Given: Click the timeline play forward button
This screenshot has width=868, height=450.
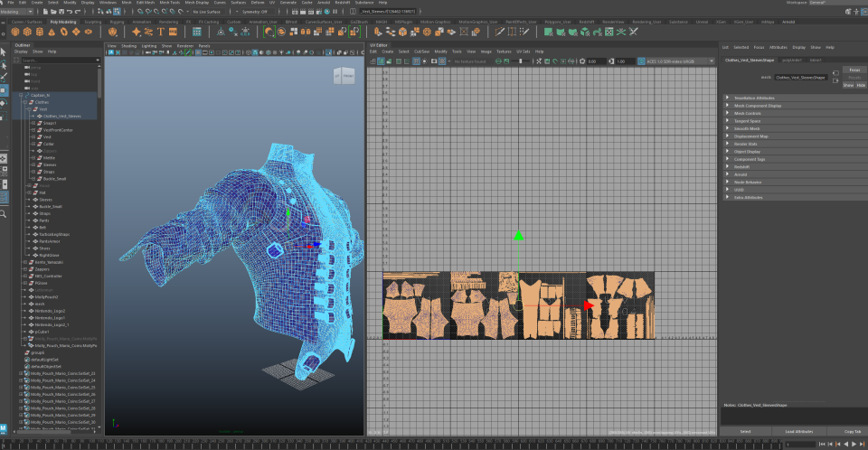Looking at the screenshot, I should coord(854,444).
